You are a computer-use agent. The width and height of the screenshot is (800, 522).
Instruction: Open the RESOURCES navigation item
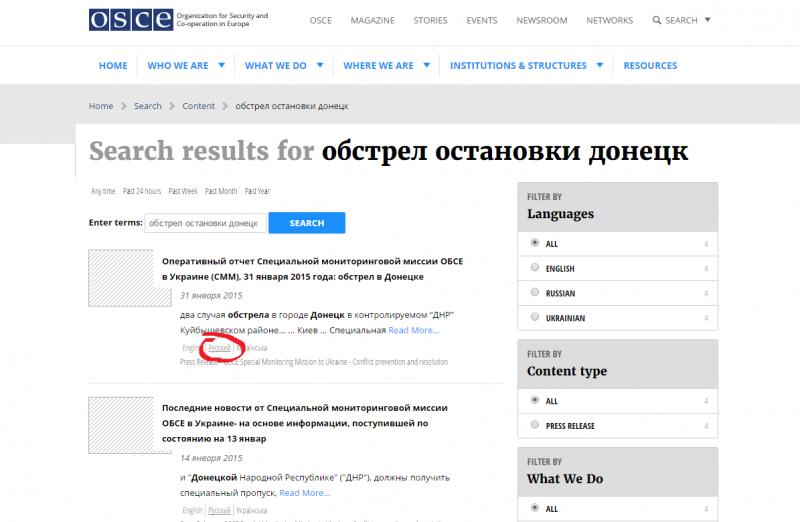(650, 65)
